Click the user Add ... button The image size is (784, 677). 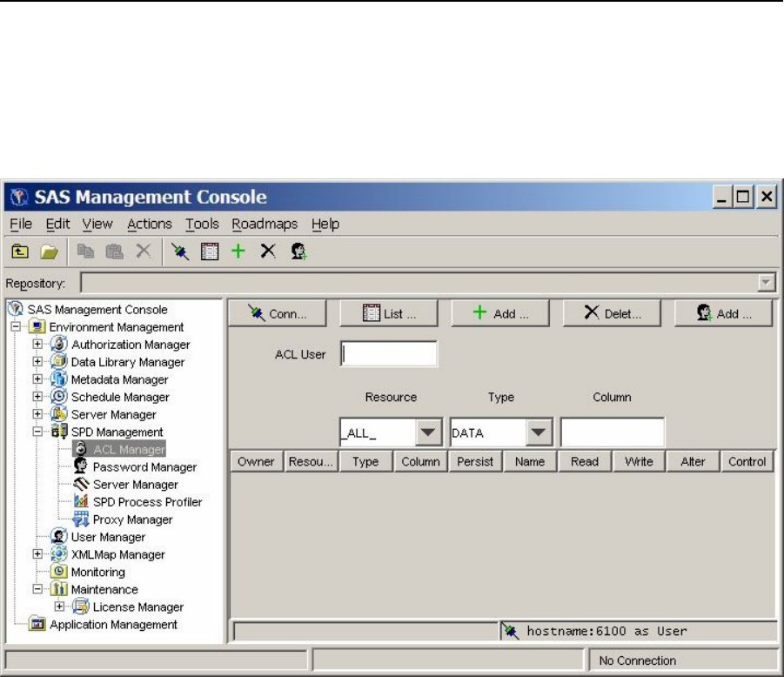[x=723, y=313]
